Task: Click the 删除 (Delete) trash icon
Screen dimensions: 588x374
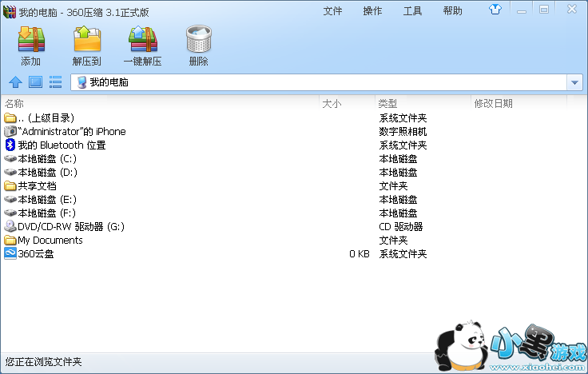Action: (x=199, y=39)
